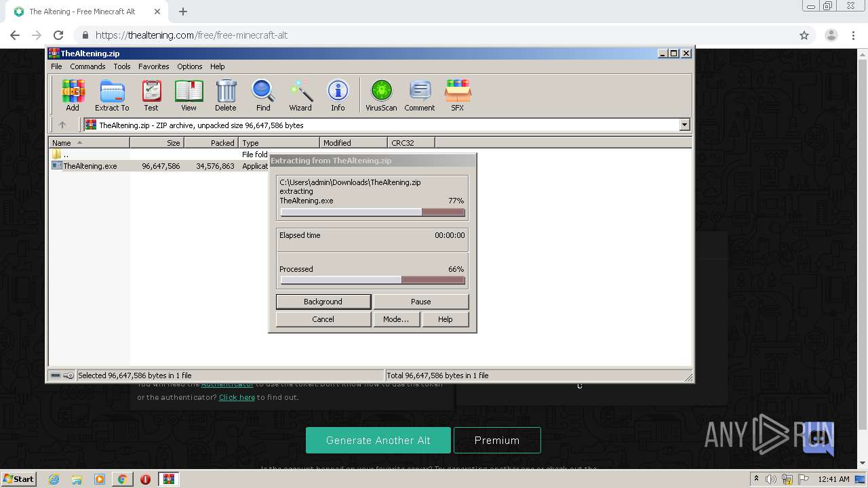Click Generate Another Alt button
This screenshot has width=868, height=488.
coord(378,441)
